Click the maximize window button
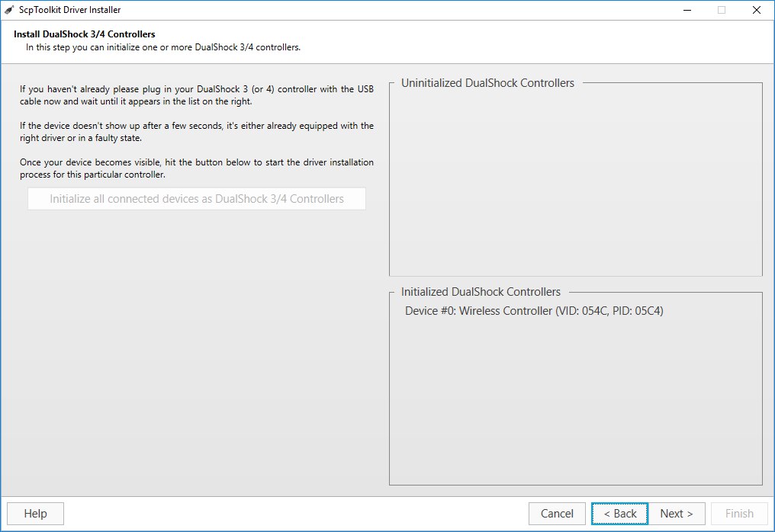775x532 pixels. [x=721, y=10]
